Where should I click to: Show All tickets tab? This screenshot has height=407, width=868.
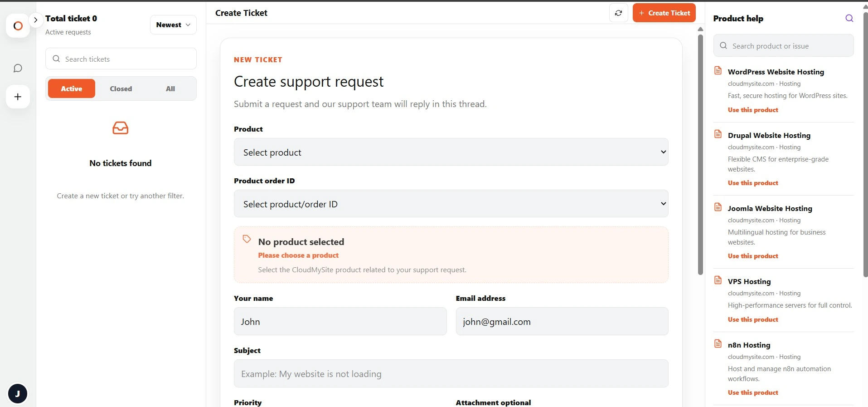pos(170,88)
